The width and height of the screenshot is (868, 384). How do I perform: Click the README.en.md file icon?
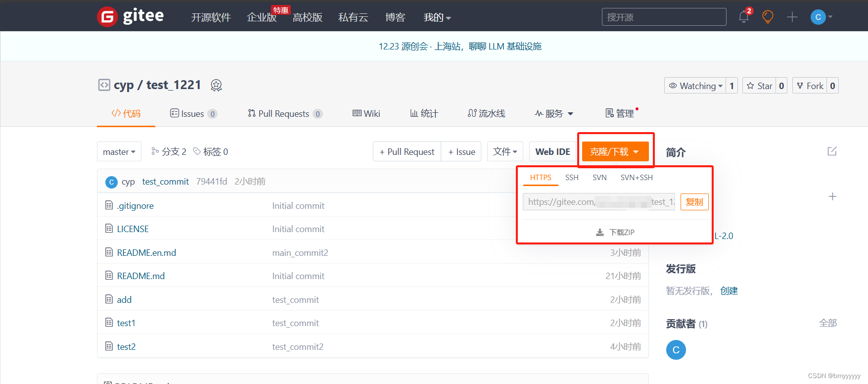tap(109, 252)
